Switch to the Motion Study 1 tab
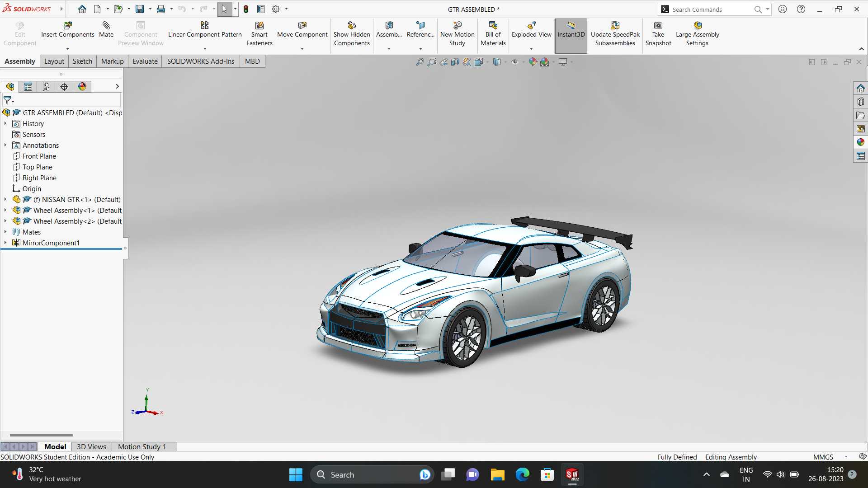Image resolution: width=868 pixels, height=488 pixels. pyautogui.click(x=142, y=446)
